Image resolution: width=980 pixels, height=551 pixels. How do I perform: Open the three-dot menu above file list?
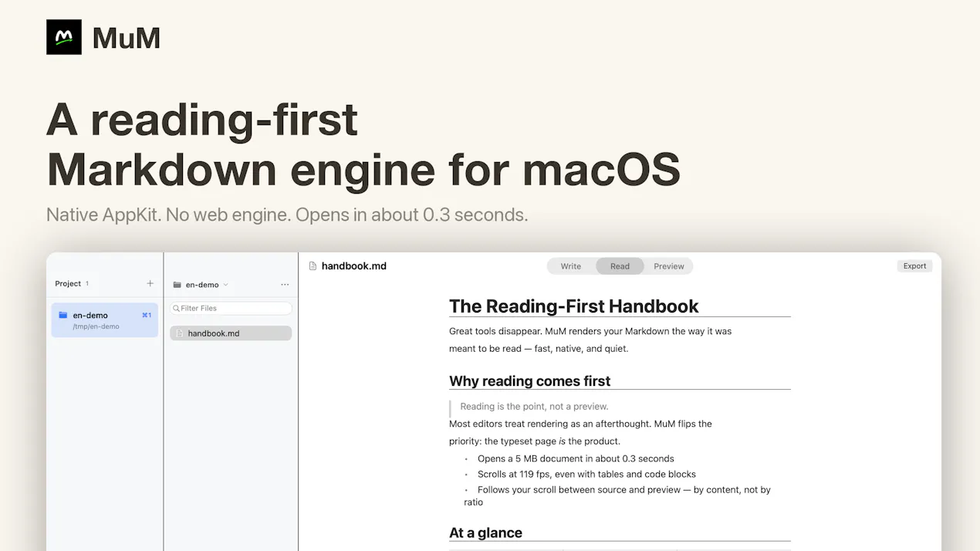pos(285,285)
